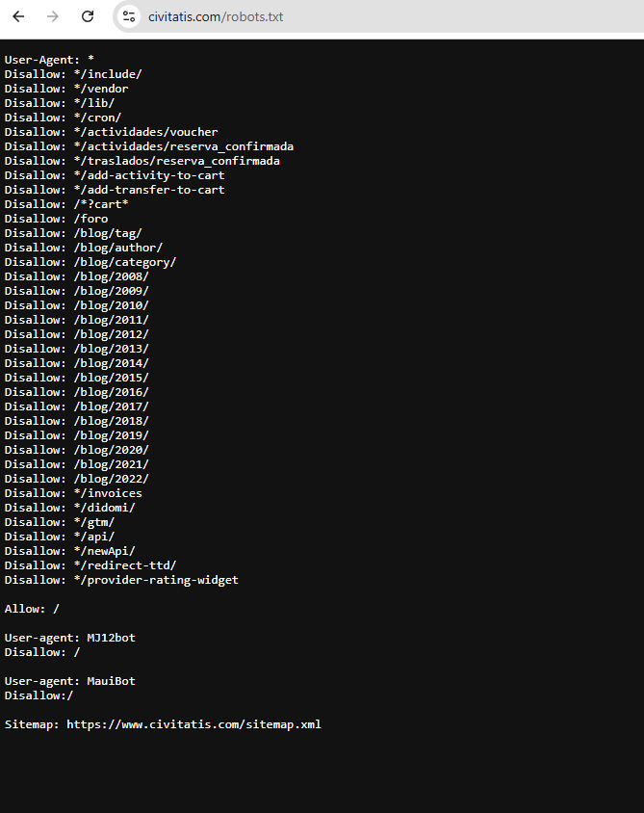The height and width of the screenshot is (813, 644).
Task: Click the "Disallow: */newApi/" line
Action: click(x=69, y=551)
